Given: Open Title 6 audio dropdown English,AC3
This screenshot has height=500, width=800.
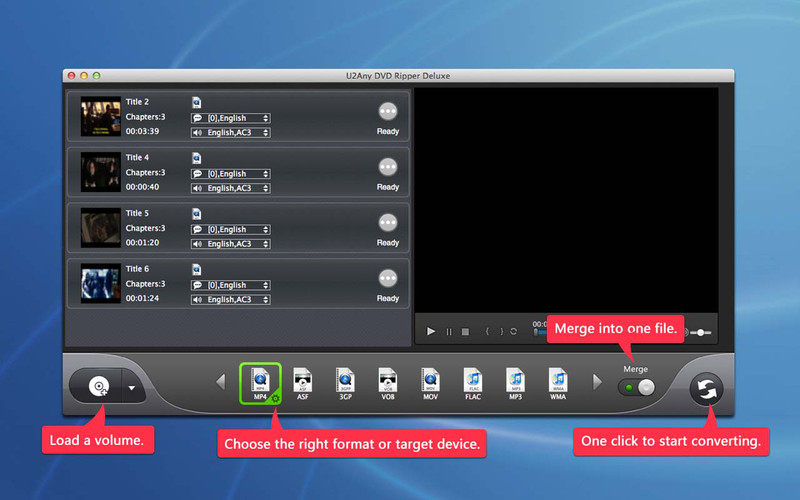Looking at the screenshot, I should click(231, 299).
